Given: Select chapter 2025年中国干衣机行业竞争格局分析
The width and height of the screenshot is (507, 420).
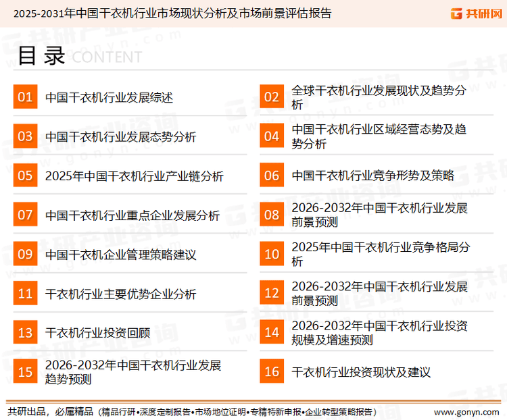Looking at the screenshot, I should (x=381, y=254).
